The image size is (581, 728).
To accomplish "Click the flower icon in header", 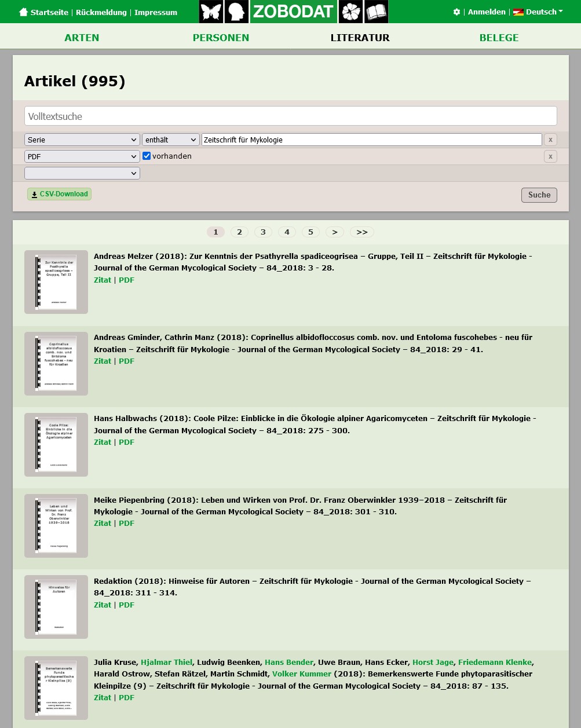I will pos(350,12).
